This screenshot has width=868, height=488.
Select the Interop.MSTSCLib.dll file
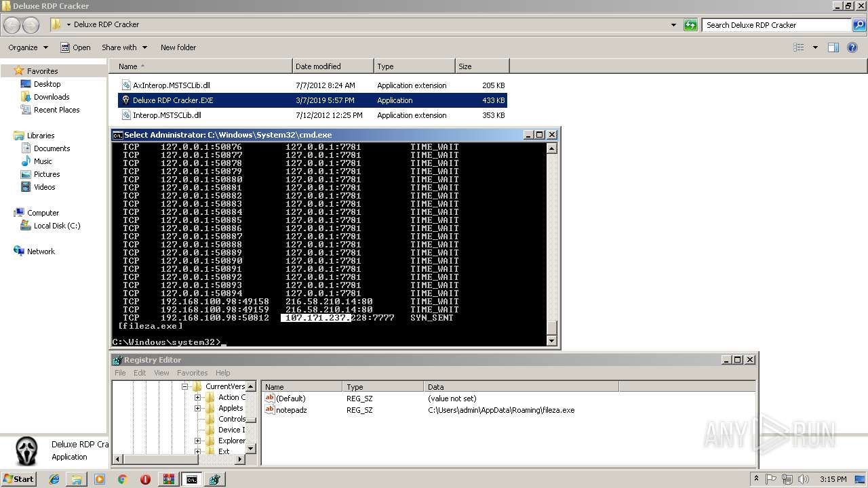click(313, 115)
